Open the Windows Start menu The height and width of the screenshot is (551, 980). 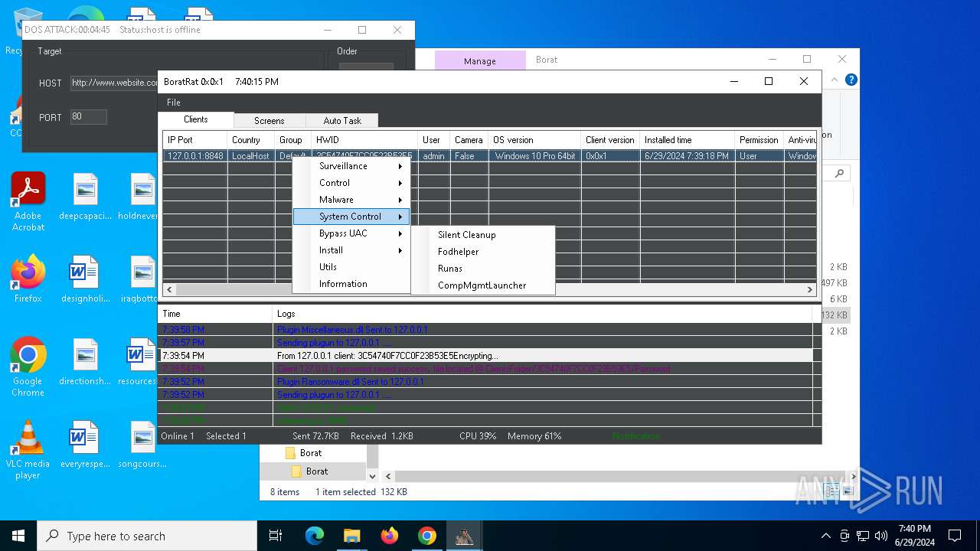pos(18,536)
